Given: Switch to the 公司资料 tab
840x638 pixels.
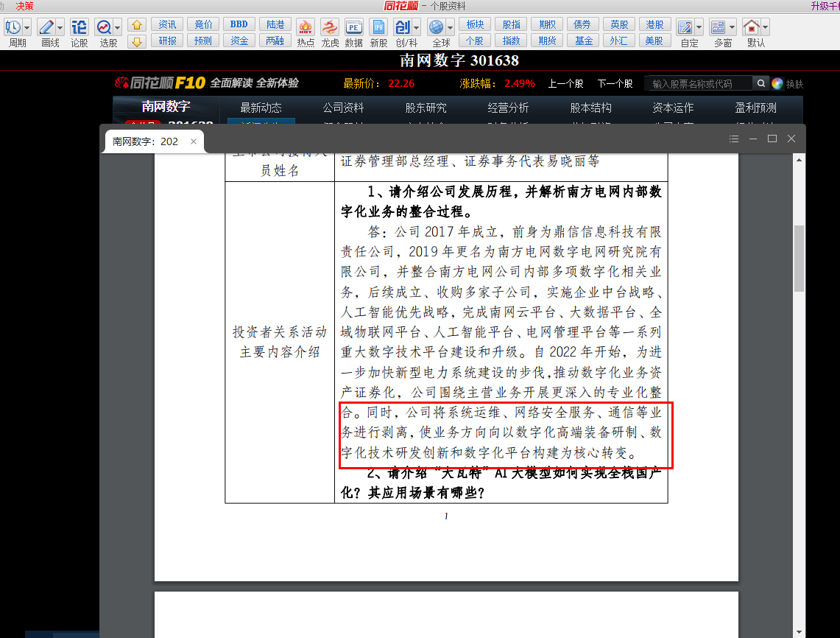Looking at the screenshot, I should [343, 108].
